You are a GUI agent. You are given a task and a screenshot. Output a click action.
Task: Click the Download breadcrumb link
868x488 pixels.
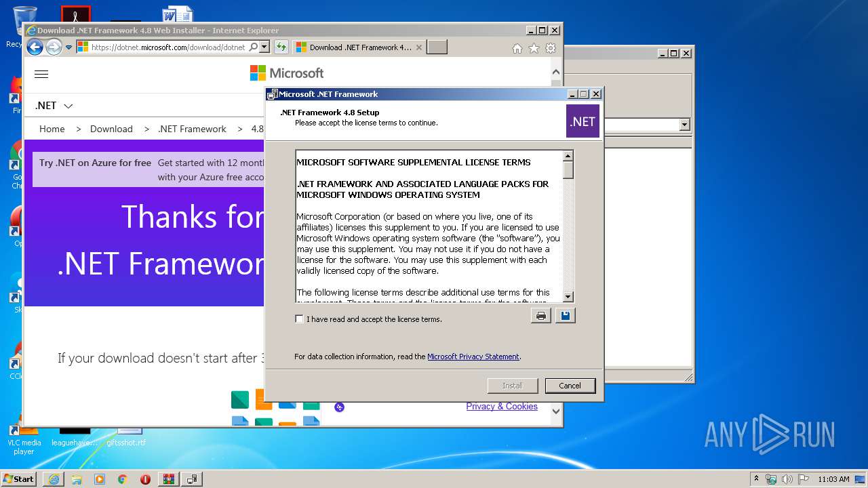click(111, 129)
